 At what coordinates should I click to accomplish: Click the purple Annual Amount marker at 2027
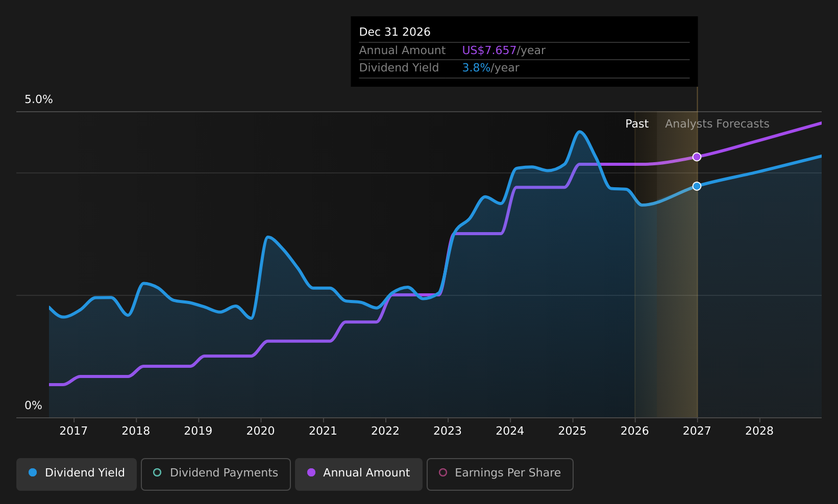click(697, 157)
